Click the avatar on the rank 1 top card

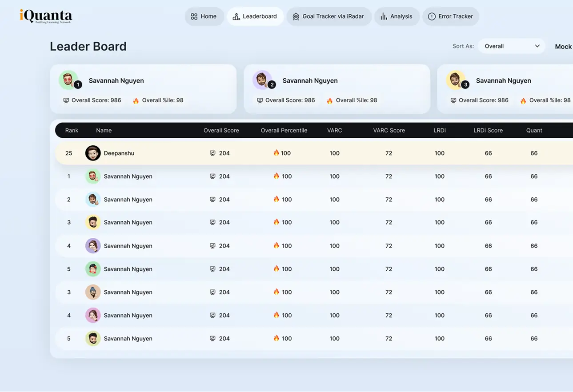68,80
